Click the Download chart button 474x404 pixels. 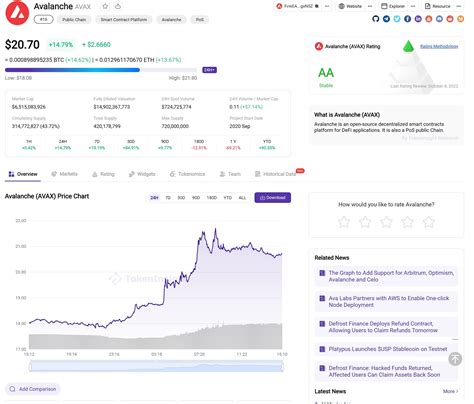coord(273,198)
